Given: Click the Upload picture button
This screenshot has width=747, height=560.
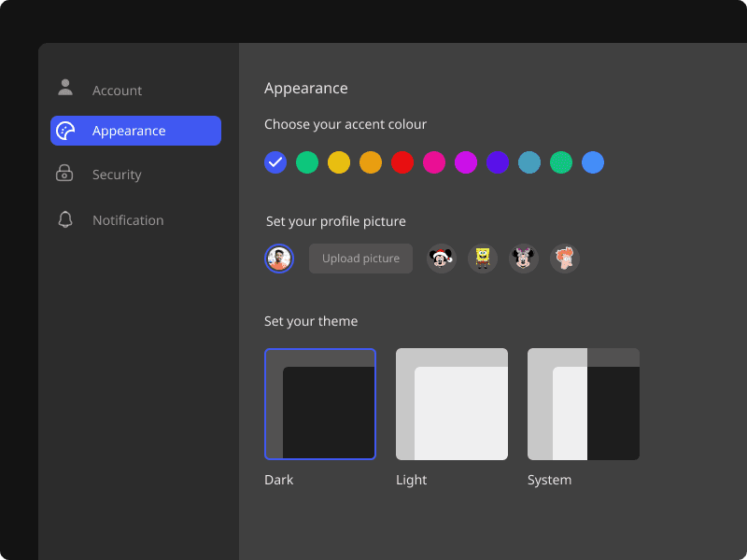Looking at the screenshot, I should pyautogui.click(x=360, y=259).
